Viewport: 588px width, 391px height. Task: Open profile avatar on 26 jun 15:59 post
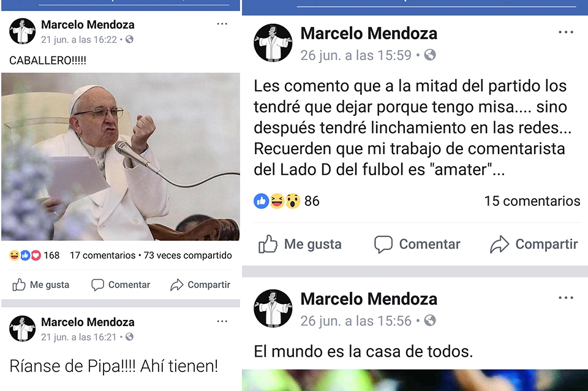(273, 43)
